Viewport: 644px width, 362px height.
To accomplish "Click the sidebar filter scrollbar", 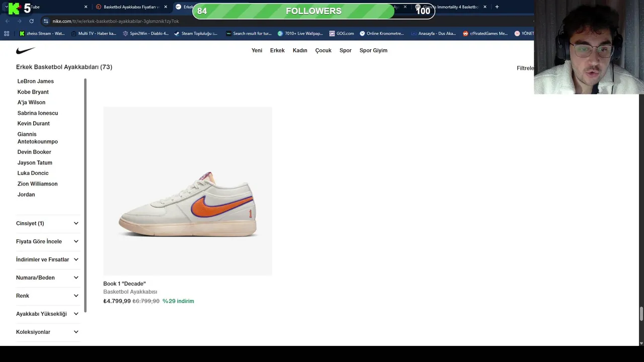I will [x=85, y=195].
